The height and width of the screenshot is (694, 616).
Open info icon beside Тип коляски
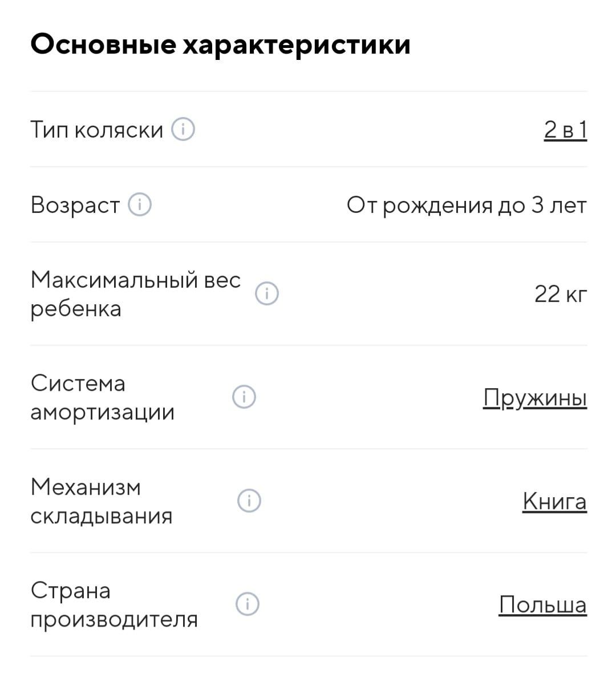click(183, 130)
